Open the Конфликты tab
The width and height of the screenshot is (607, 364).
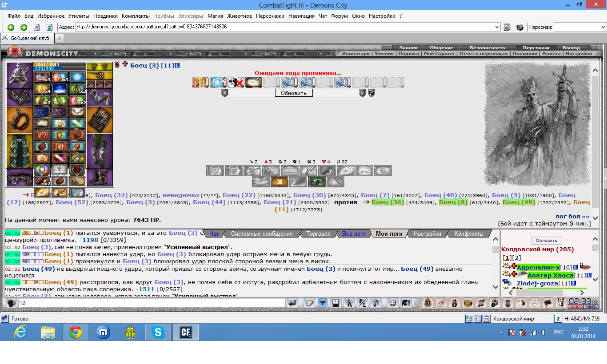468,233
